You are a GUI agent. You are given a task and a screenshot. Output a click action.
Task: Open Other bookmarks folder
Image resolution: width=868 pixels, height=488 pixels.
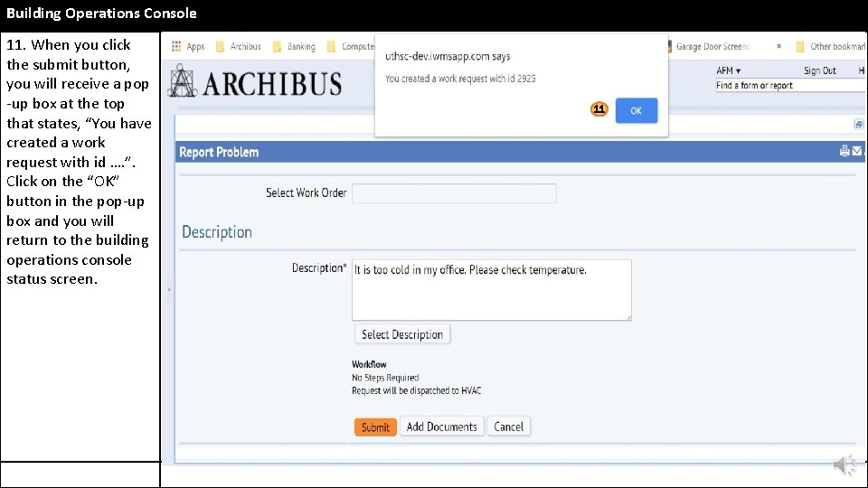[831, 46]
